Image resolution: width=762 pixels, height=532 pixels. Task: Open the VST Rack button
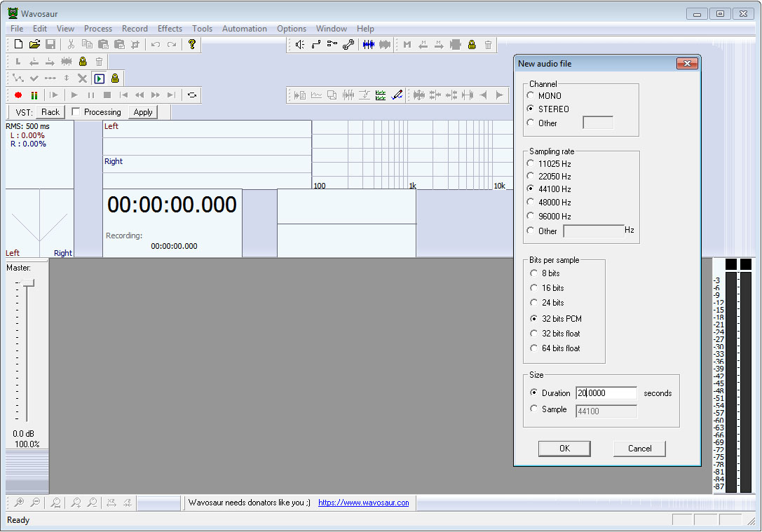tap(50, 112)
